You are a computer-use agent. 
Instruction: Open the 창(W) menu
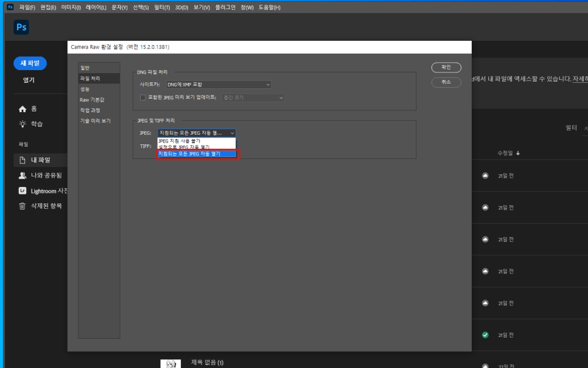(x=247, y=7)
